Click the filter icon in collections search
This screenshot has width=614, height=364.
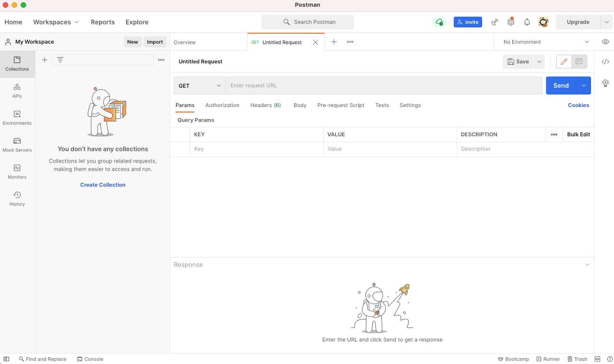(x=60, y=60)
